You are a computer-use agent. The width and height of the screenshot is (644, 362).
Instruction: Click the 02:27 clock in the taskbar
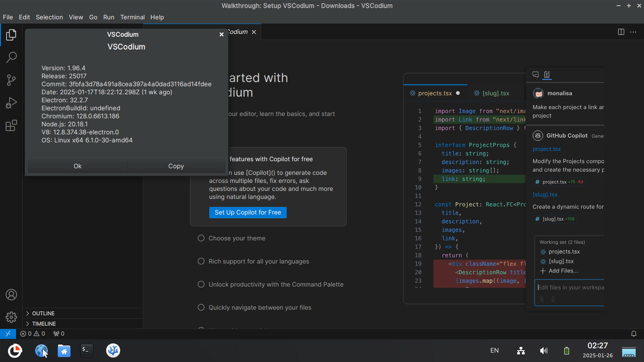597,346
